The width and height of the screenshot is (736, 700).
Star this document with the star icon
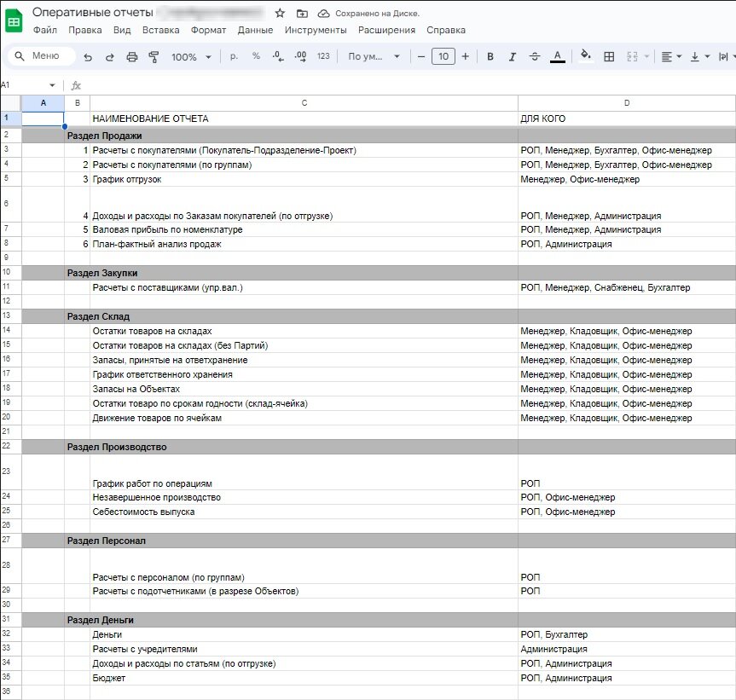[x=280, y=14]
